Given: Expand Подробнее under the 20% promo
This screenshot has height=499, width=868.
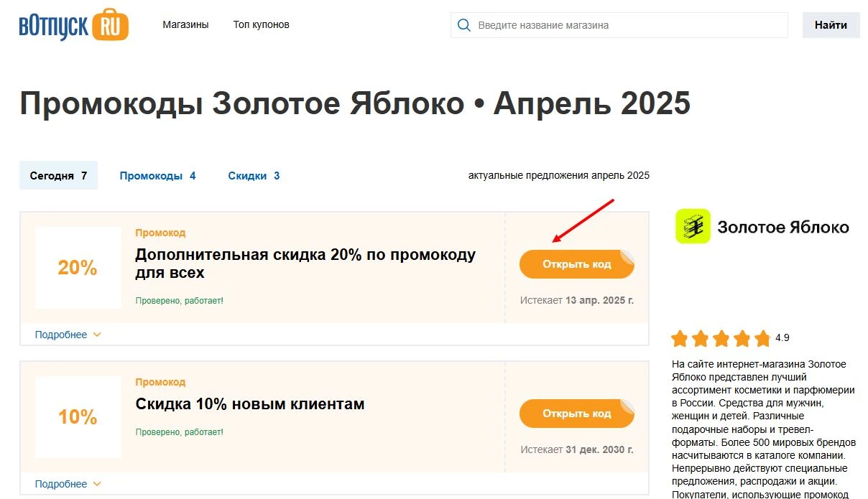Looking at the screenshot, I should pyautogui.click(x=60, y=334).
